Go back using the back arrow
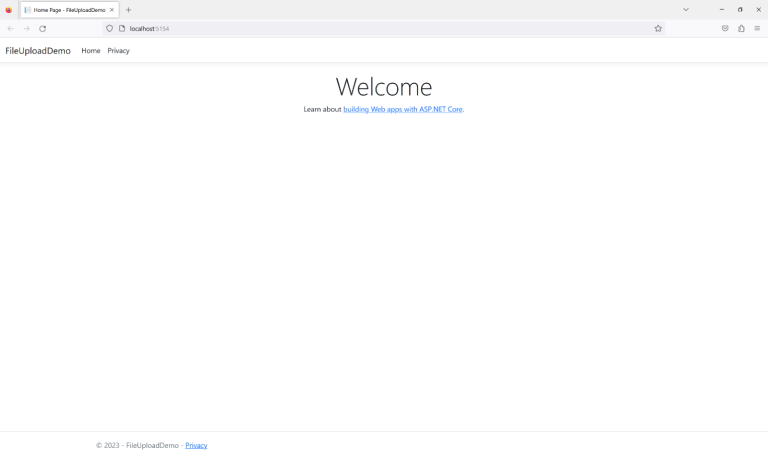 tap(10, 28)
